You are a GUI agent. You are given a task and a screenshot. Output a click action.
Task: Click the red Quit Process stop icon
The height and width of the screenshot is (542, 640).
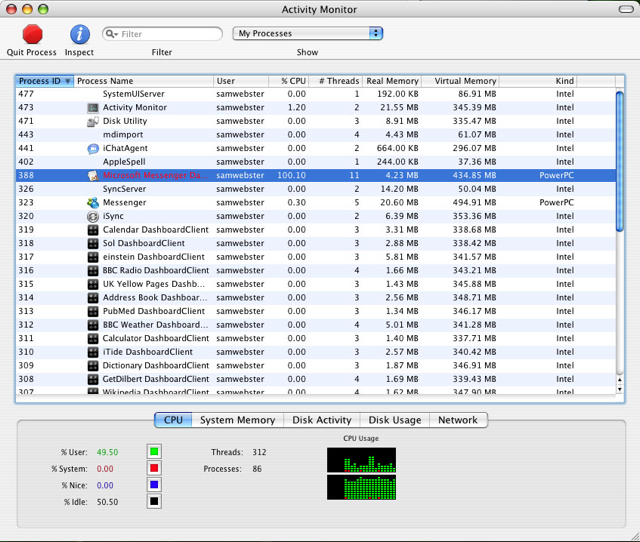click(x=32, y=34)
